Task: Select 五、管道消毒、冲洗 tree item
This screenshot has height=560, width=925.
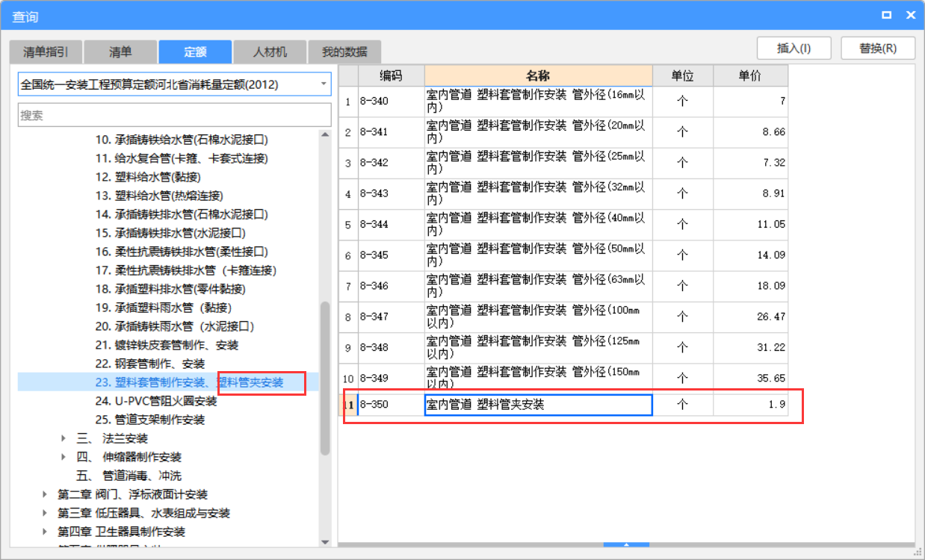Action: coord(129,476)
